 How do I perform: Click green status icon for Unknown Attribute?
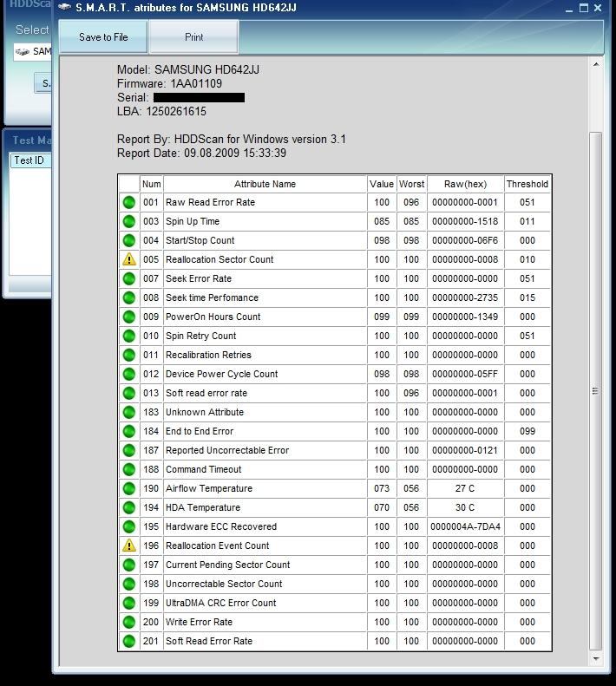click(129, 412)
